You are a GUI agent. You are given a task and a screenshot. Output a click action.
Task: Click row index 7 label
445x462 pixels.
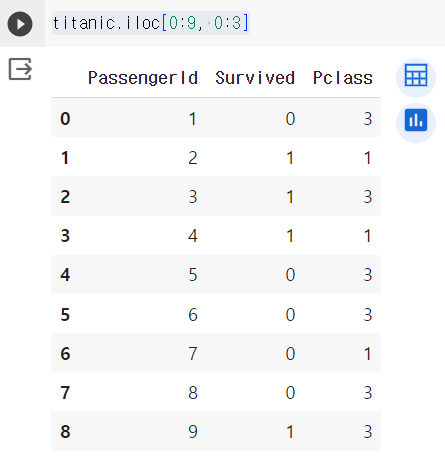[x=65, y=393]
